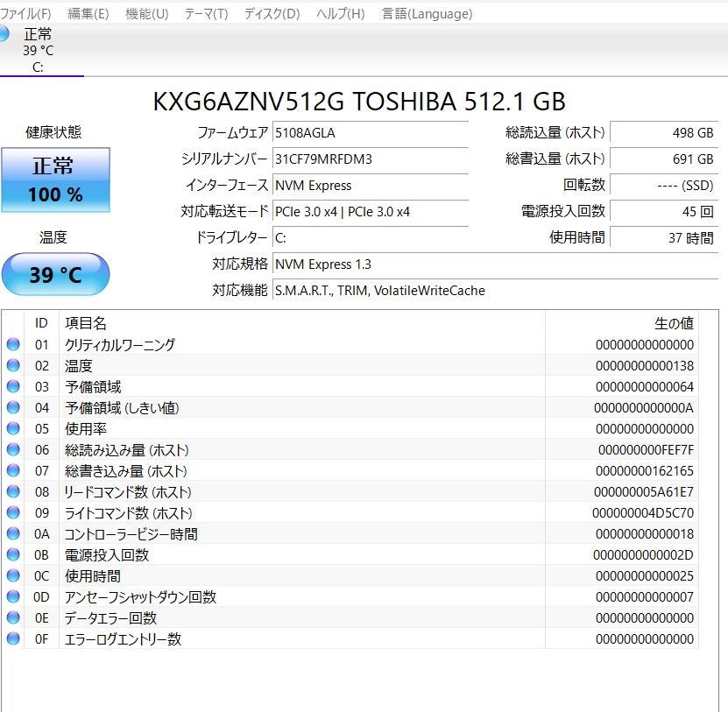Click status icon for 02 温度 row
Image resolution: width=728 pixels, height=712 pixels.
(13, 366)
